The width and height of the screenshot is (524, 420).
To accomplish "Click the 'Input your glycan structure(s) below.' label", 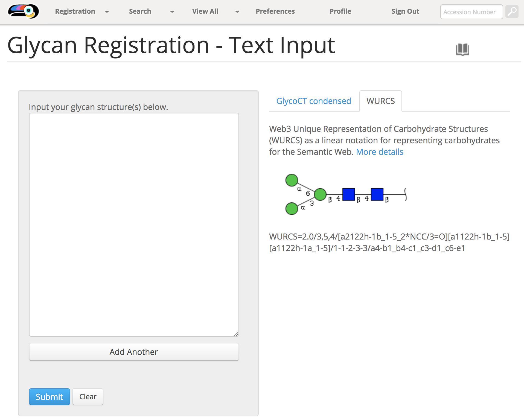I will click(x=98, y=107).
